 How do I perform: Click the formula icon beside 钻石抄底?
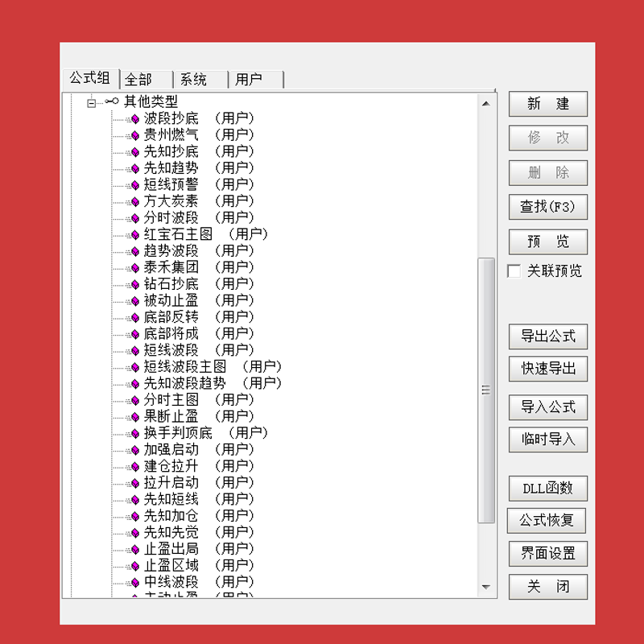[134, 284]
